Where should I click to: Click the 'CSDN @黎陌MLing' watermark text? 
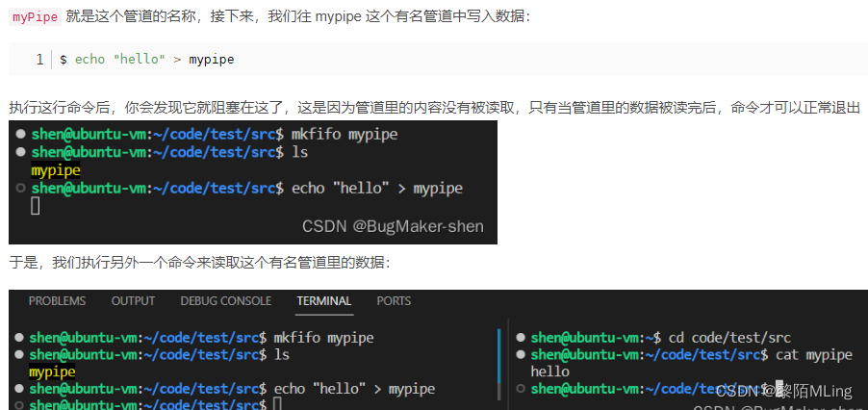coord(783,391)
